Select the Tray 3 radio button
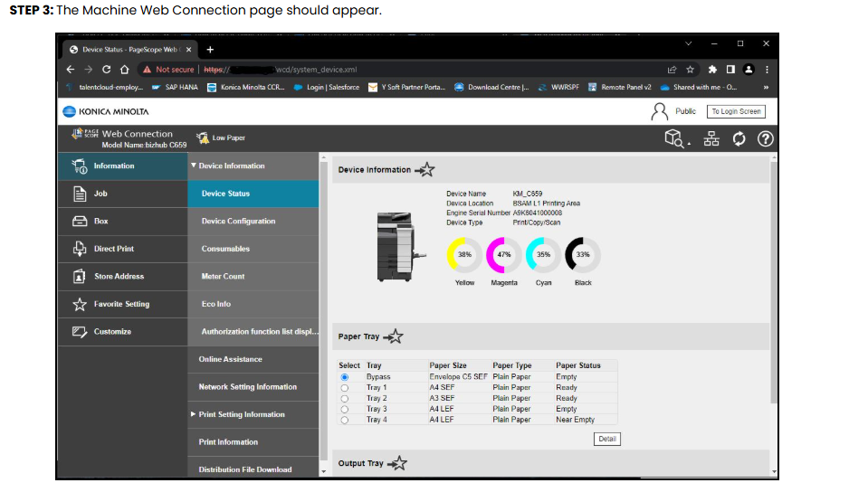 pos(344,410)
